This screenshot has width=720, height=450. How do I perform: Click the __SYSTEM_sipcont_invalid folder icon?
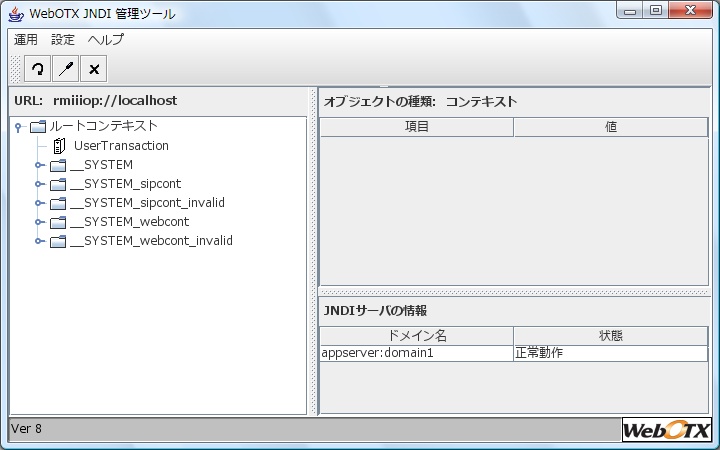pos(58,203)
